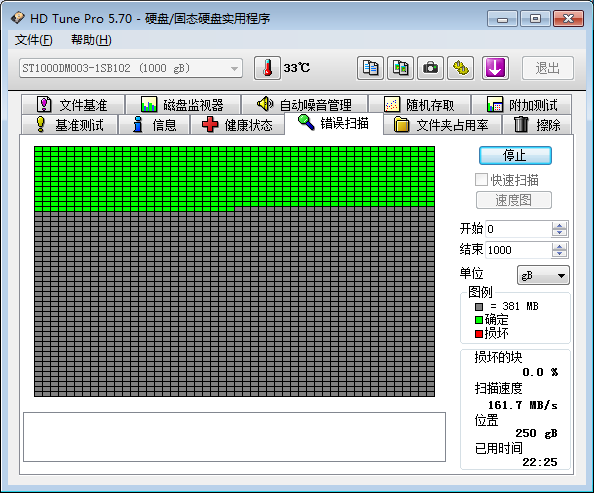
Task: Increase the 开始 start value stepper
Action: (x=559, y=225)
